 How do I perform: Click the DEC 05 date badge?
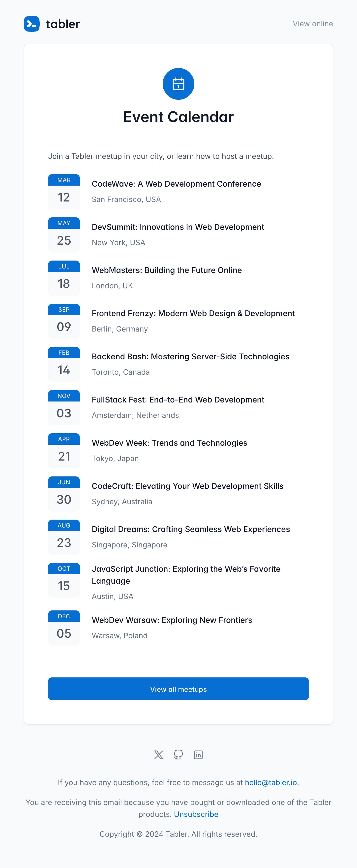[x=64, y=628]
